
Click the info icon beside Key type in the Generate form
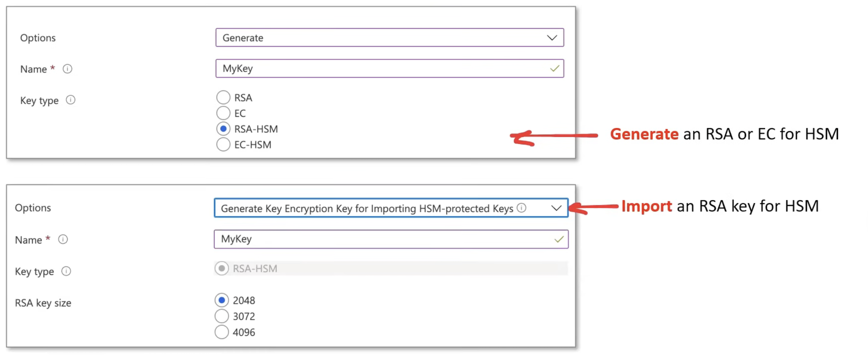[x=71, y=100]
